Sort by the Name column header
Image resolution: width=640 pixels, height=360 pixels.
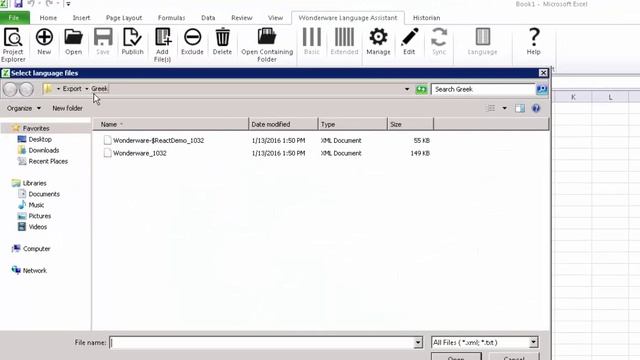click(170, 124)
